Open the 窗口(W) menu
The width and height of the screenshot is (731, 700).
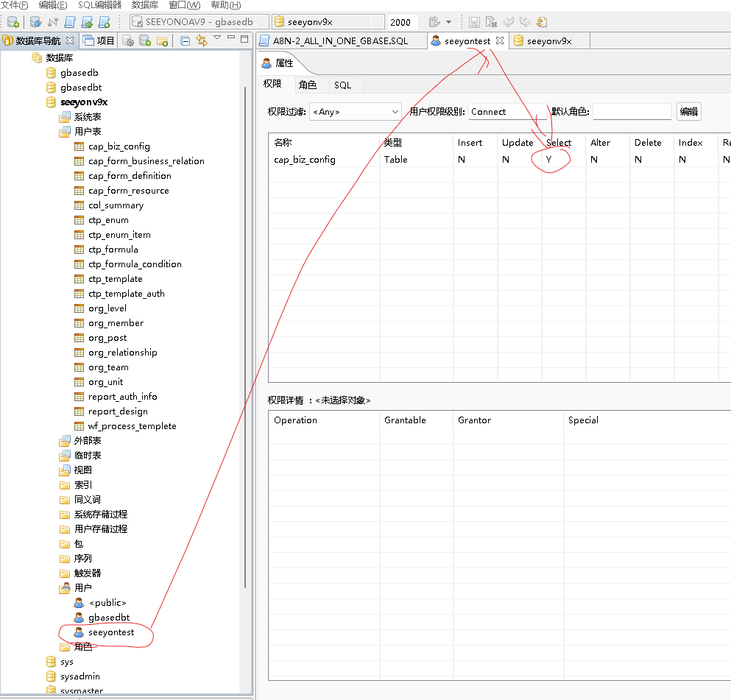(x=185, y=5)
